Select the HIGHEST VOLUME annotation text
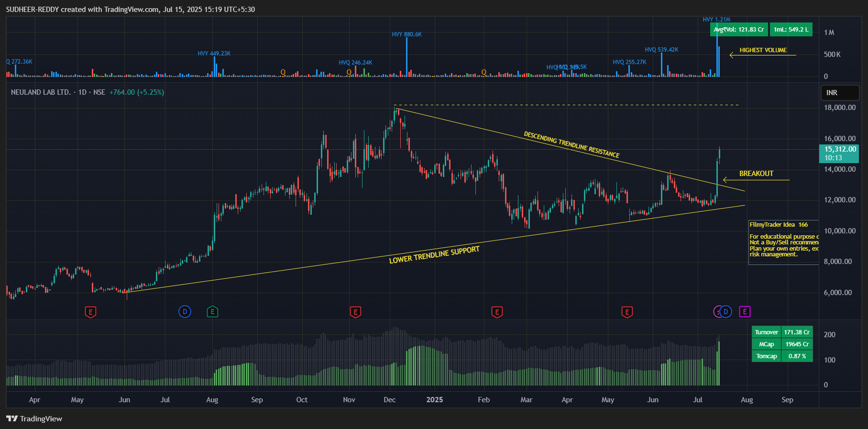 point(763,50)
